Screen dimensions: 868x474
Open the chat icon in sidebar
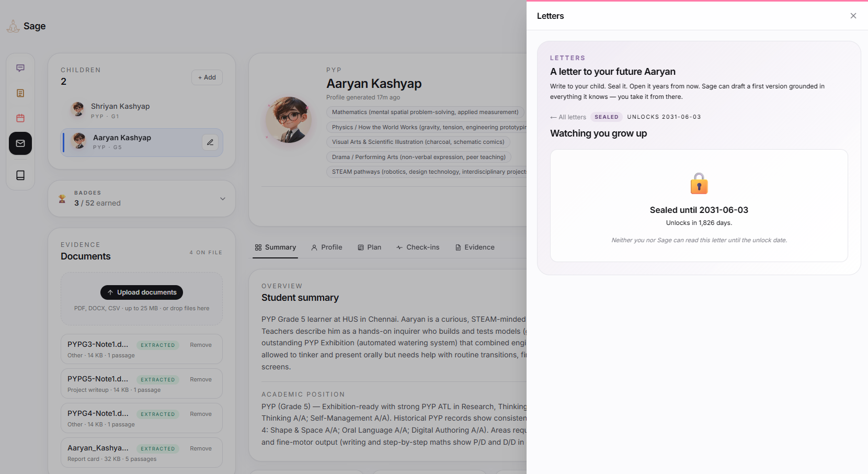click(x=20, y=68)
